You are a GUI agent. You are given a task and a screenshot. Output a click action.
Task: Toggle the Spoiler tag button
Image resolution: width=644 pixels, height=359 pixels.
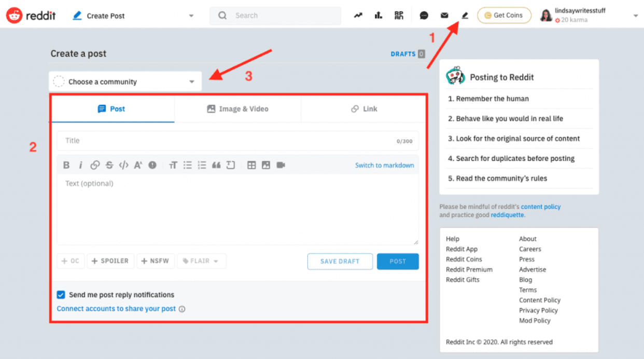(x=110, y=261)
